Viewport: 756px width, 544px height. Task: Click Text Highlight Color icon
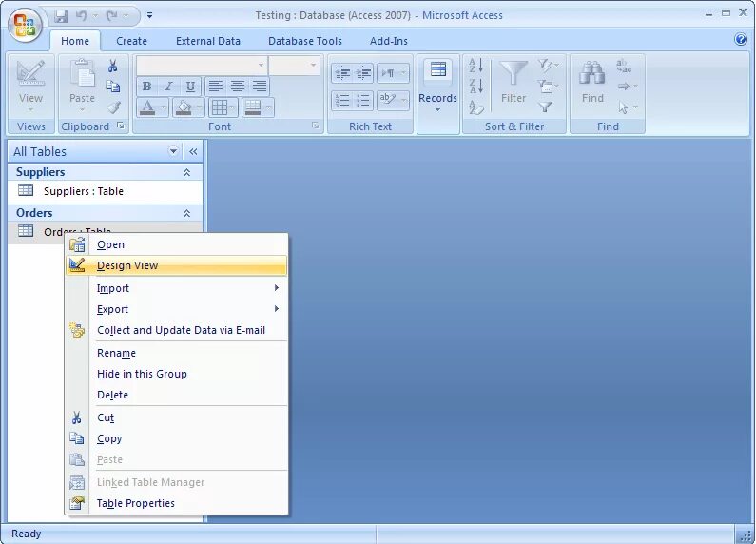pos(388,100)
